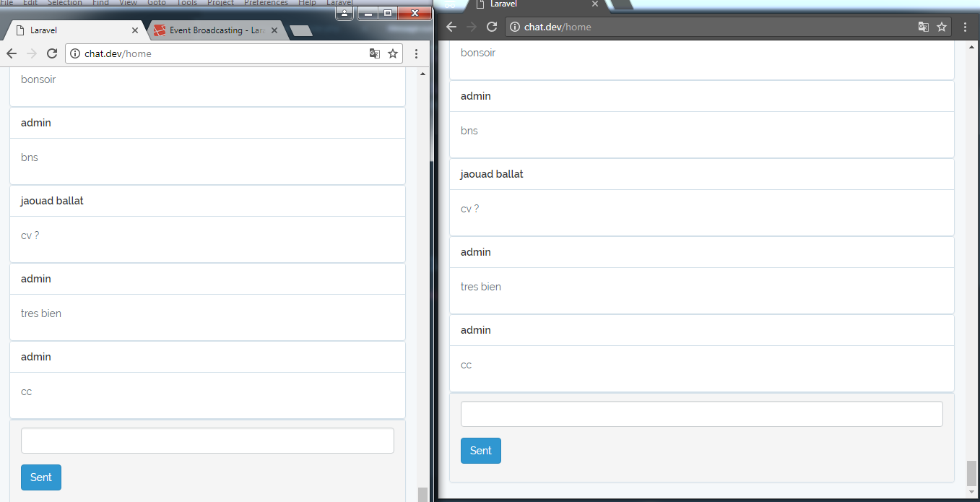Close the Event Broadcasting tab
Image resolution: width=980 pixels, height=502 pixels.
tap(274, 30)
